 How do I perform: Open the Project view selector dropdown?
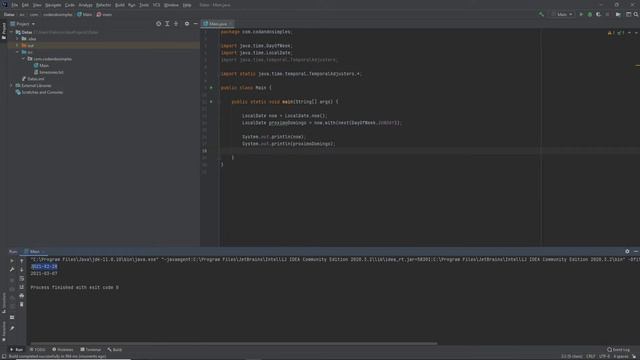click(23, 24)
